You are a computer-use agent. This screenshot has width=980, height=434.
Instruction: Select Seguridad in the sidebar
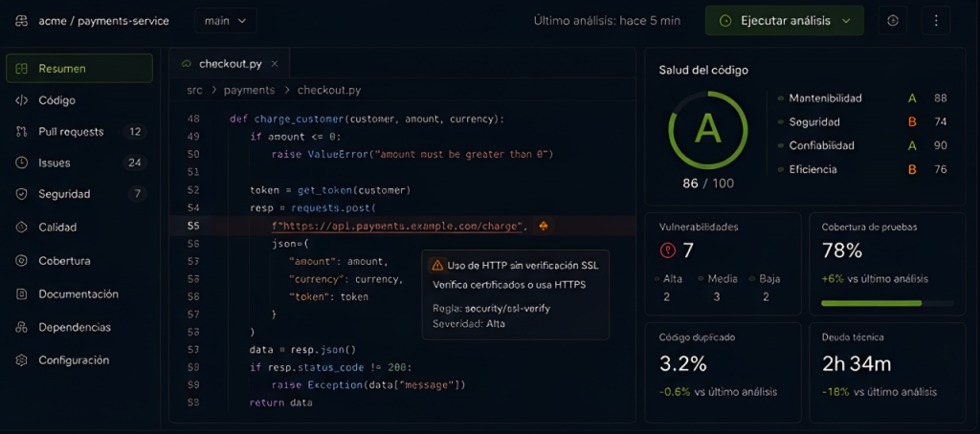(x=79, y=194)
